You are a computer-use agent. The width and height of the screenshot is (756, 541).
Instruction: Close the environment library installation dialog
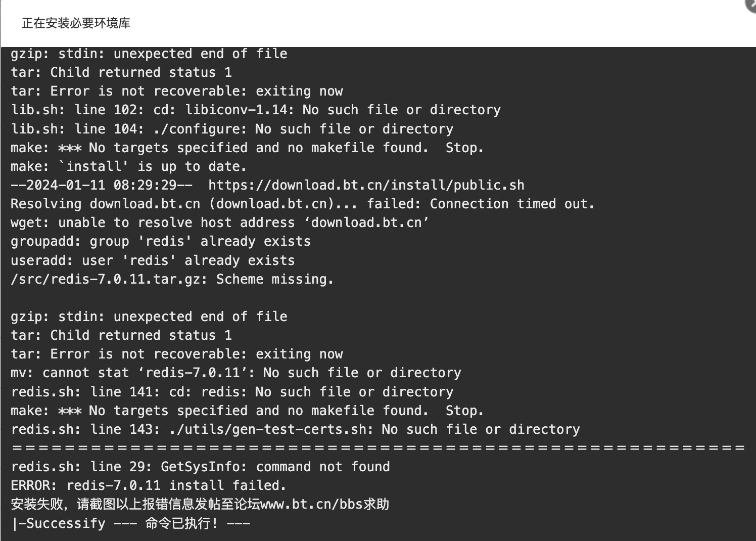point(751,4)
